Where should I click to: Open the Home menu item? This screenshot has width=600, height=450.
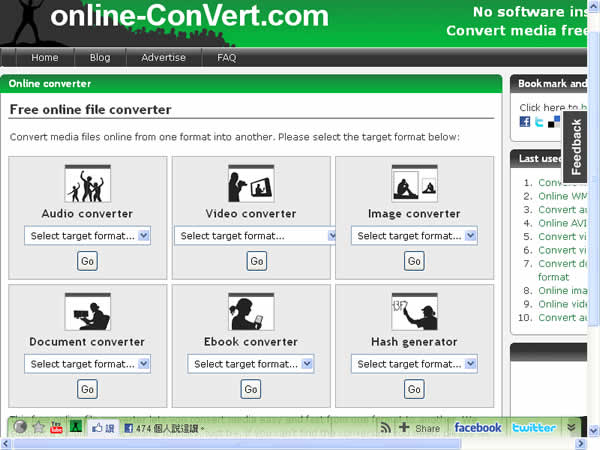45,57
